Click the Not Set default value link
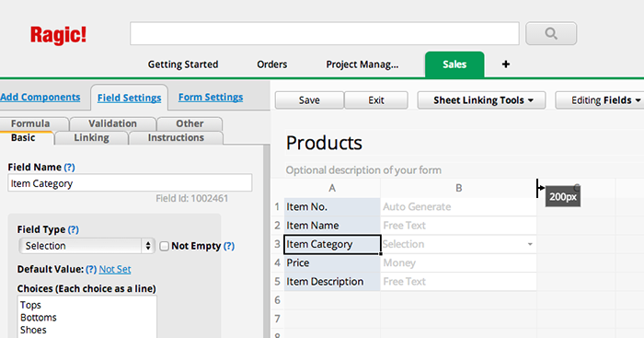Screen dimensions: 644x338 [x=115, y=269]
